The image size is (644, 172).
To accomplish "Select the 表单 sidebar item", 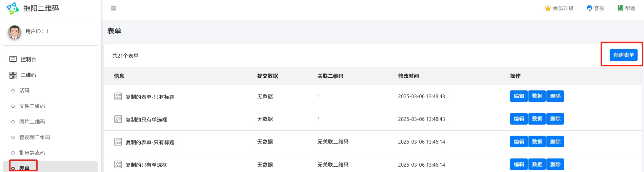I will (x=24, y=168).
